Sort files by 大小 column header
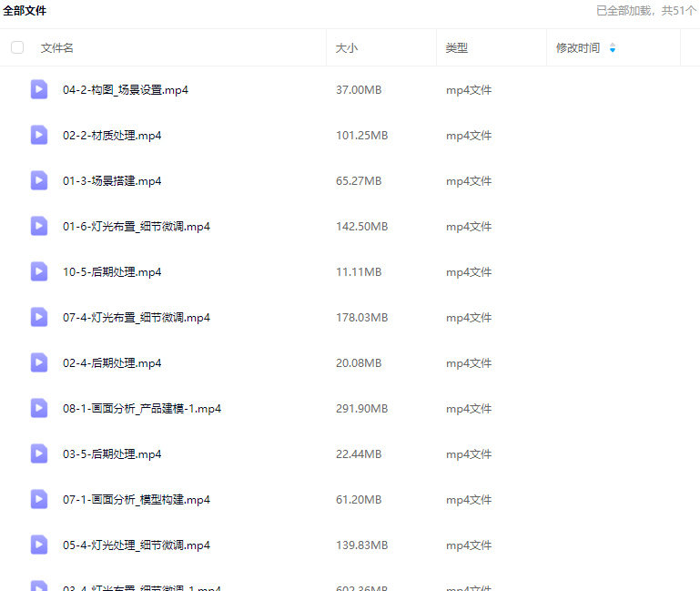 point(347,47)
